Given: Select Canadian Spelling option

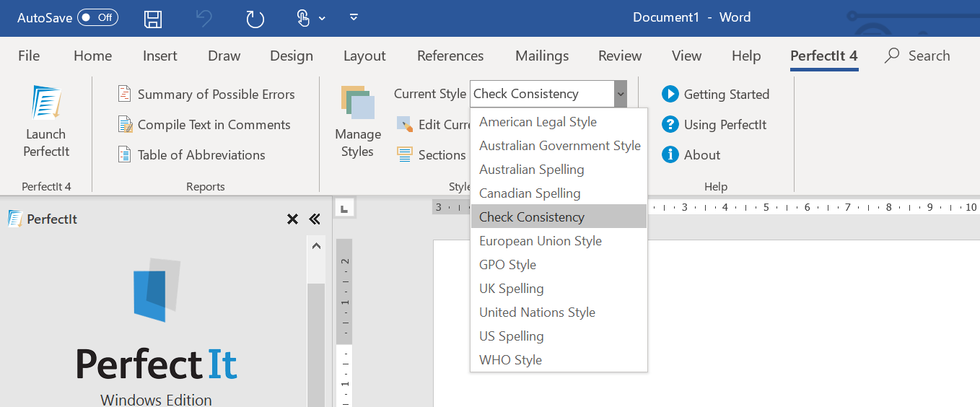Looking at the screenshot, I should (x=559, y=193).
